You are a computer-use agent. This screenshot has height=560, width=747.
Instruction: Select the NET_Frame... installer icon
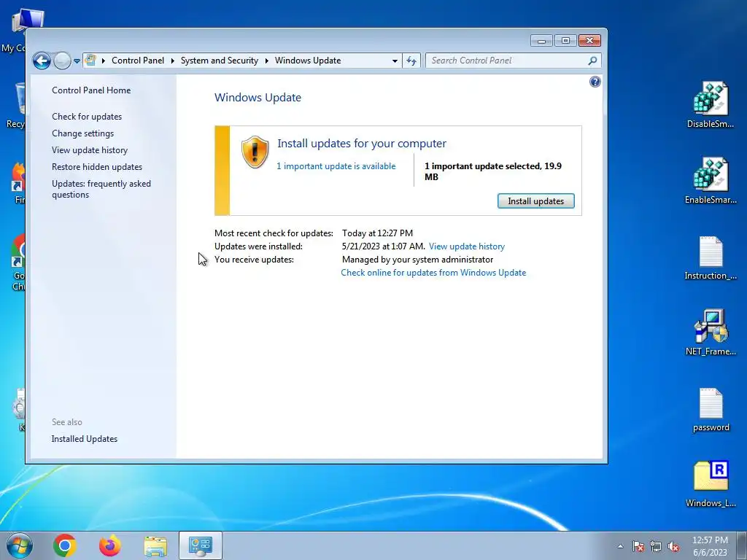point(711,332)
